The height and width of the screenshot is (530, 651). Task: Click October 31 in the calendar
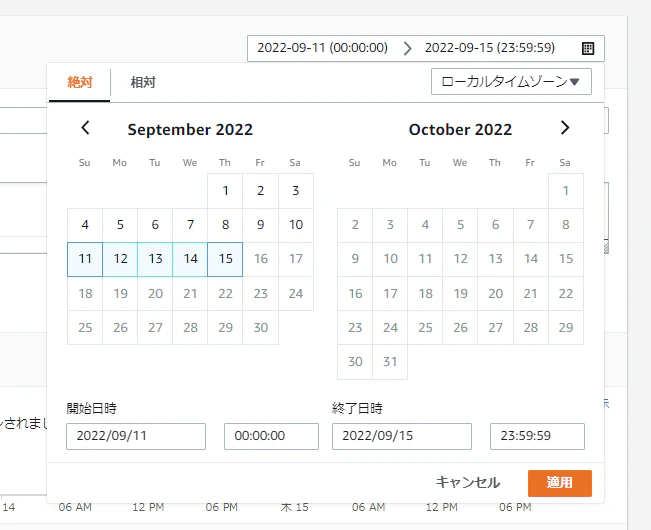(x=390, y=362)
